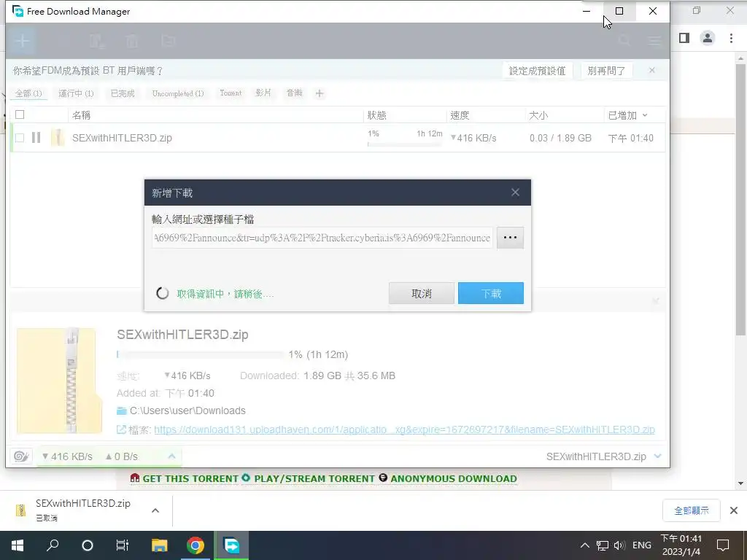Open Chrome profile avatar icon
747x560 pixels.
point(708,38)
